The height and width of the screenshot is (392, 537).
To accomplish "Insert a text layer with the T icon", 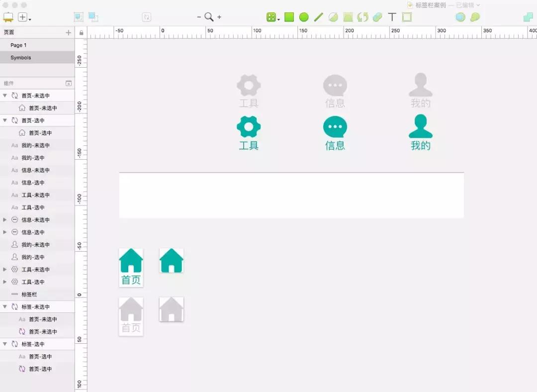I will tap(392, 16).
